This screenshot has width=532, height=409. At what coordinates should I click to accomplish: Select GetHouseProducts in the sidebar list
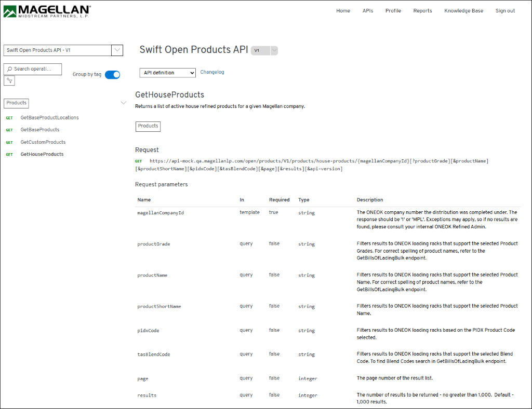click(42, 154)
